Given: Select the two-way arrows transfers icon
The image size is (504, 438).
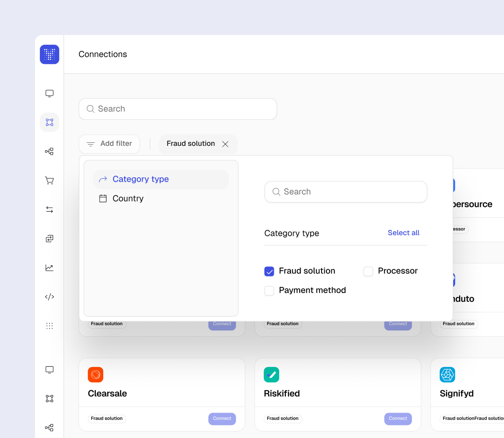Looking at the screenshot, I should click(49, 210).
